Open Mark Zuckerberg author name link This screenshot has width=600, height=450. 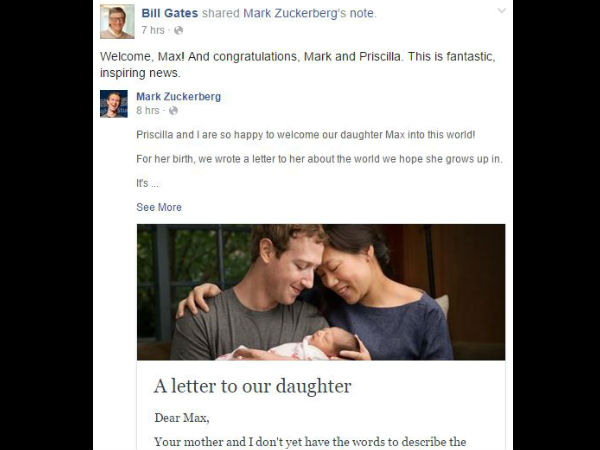click(178, 96)
